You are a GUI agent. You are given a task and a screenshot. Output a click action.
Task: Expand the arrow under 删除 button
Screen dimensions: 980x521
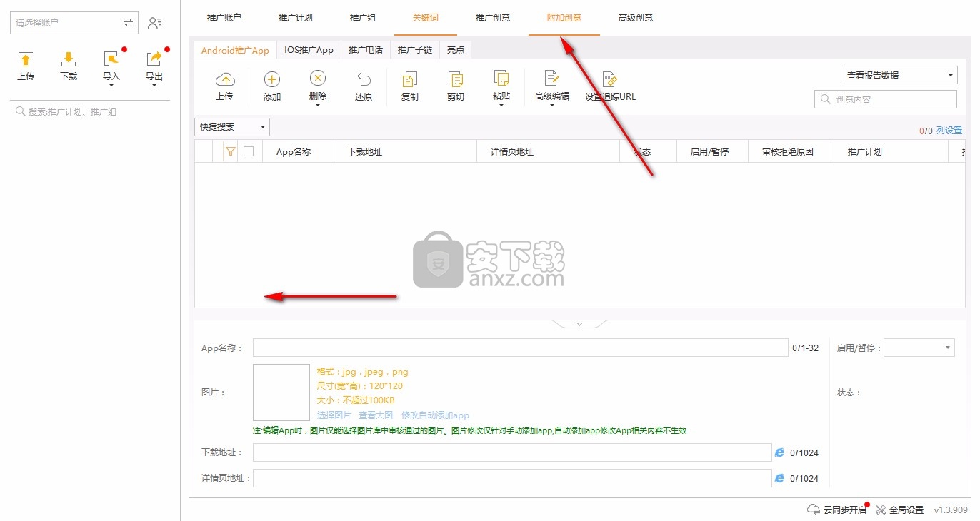point(318,106)
